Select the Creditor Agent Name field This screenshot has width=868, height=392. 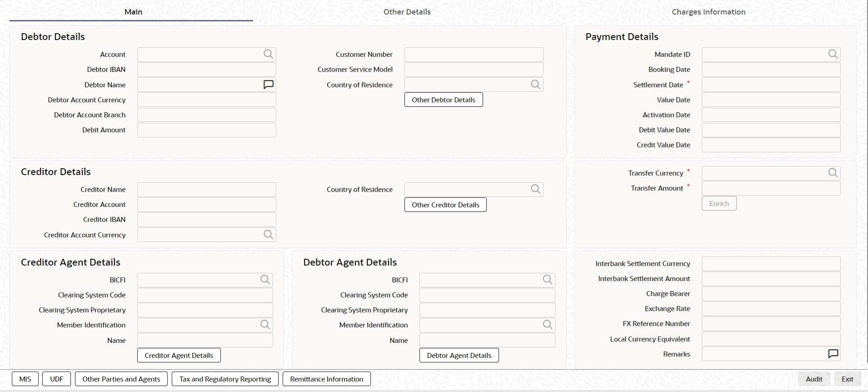[205, 340]
